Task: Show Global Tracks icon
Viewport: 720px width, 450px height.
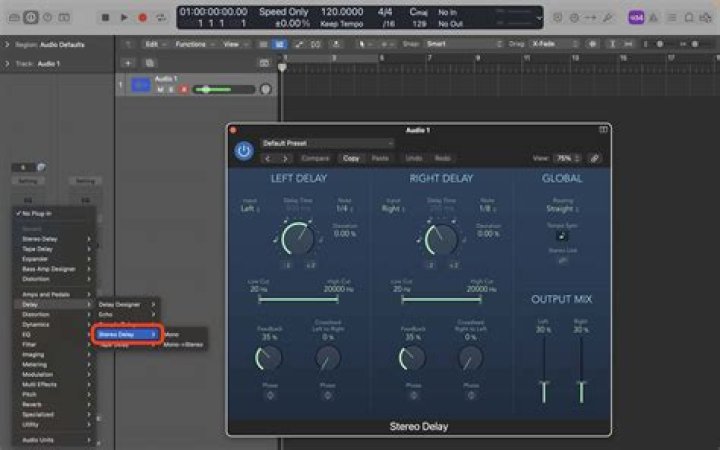Action: (264, 63)
